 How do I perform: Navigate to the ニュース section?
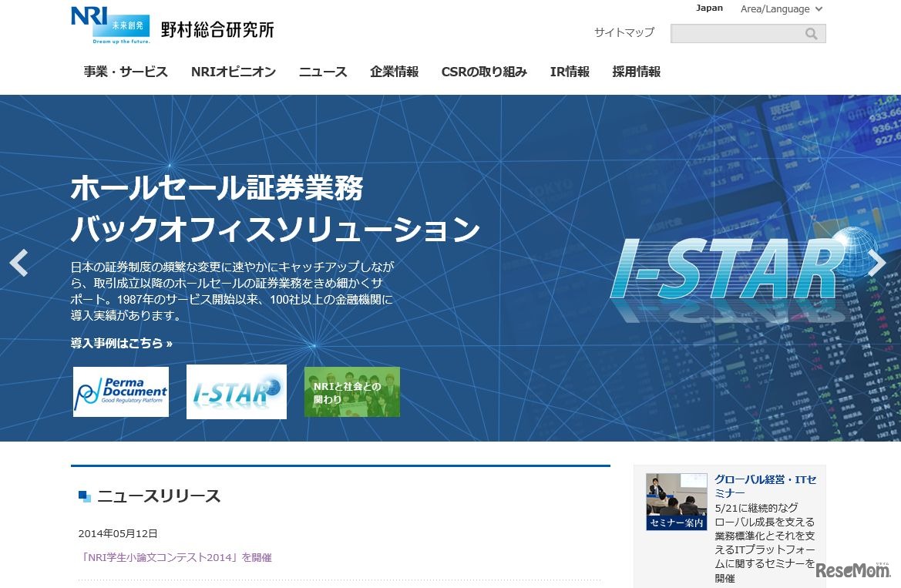point(322,72)
